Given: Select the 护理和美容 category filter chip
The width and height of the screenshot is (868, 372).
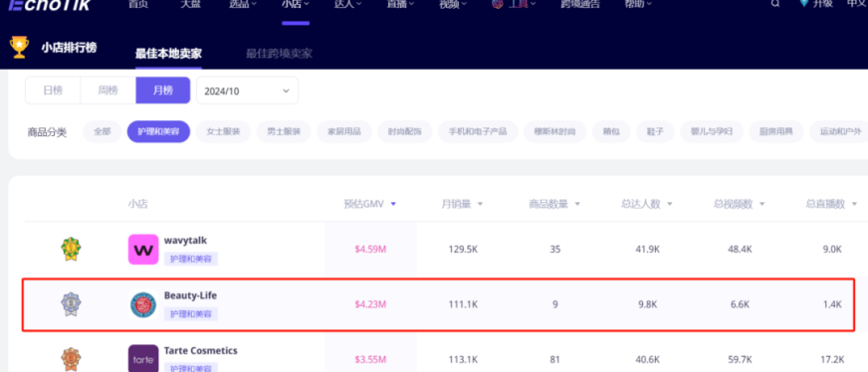Looking at the screenshot, I should point(158,132).
